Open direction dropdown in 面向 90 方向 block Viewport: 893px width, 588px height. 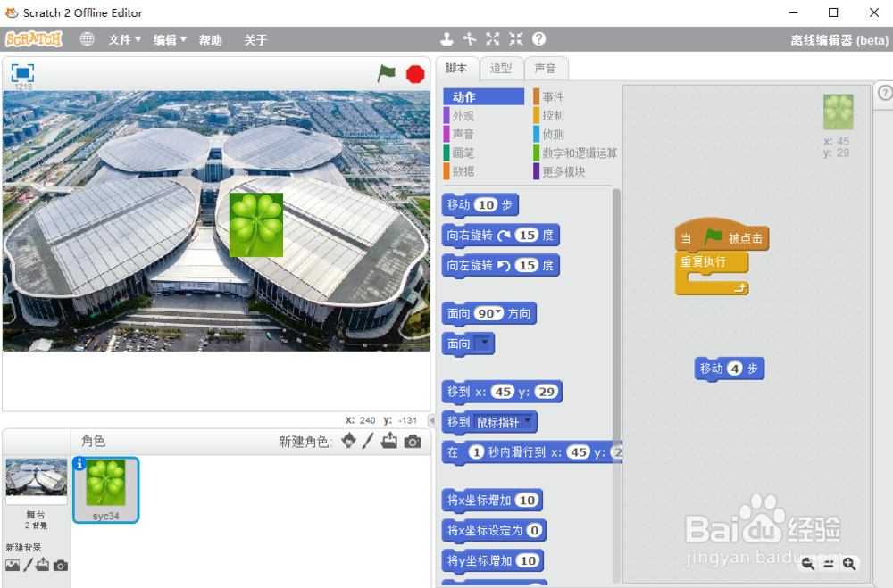click(499, 312)
